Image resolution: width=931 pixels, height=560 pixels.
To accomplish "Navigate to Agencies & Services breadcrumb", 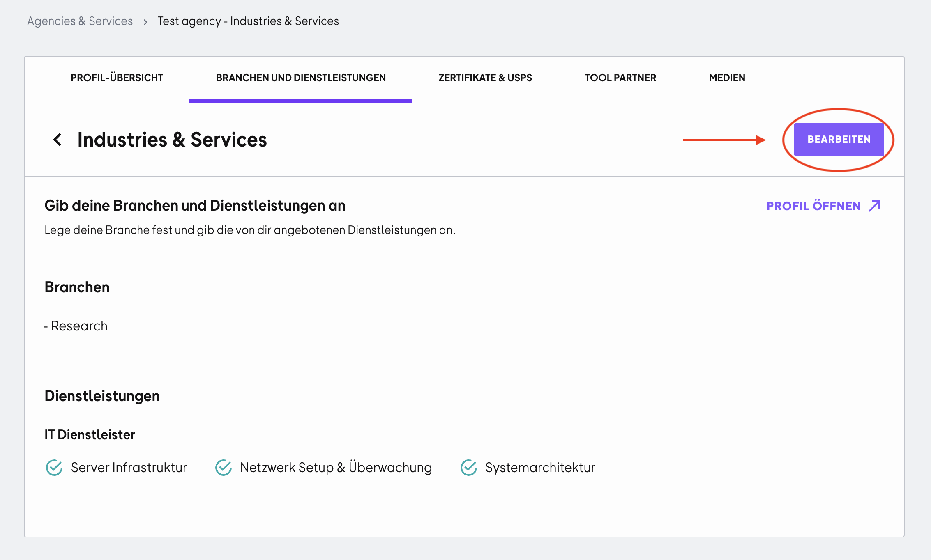I will tap(80, 21).
